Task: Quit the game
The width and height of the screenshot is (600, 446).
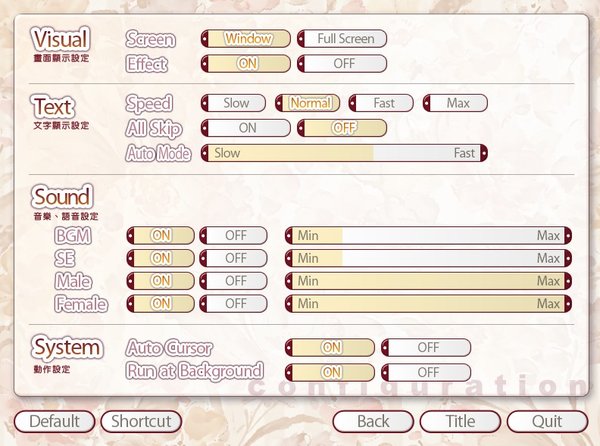Action: [547, 422]
